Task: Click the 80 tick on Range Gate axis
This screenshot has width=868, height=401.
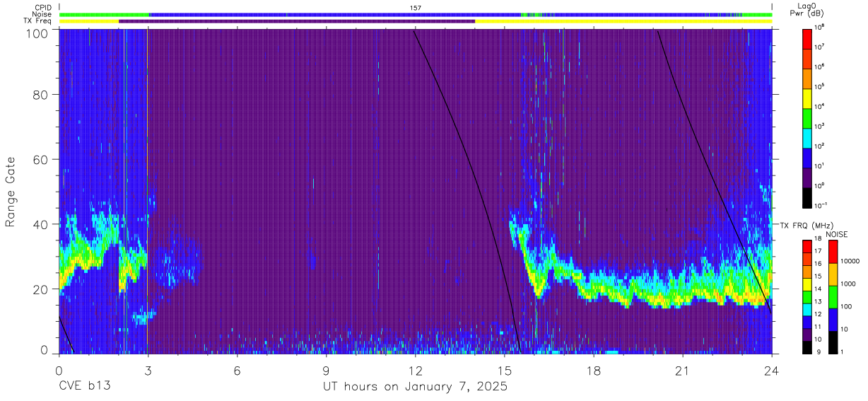Action: point(40,95)
